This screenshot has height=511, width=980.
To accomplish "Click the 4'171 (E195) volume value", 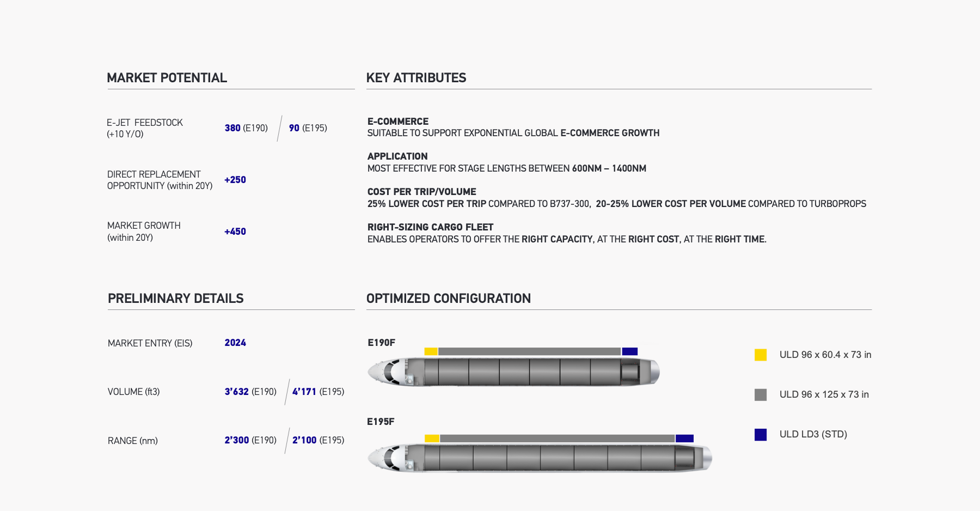I will (318, 392).
